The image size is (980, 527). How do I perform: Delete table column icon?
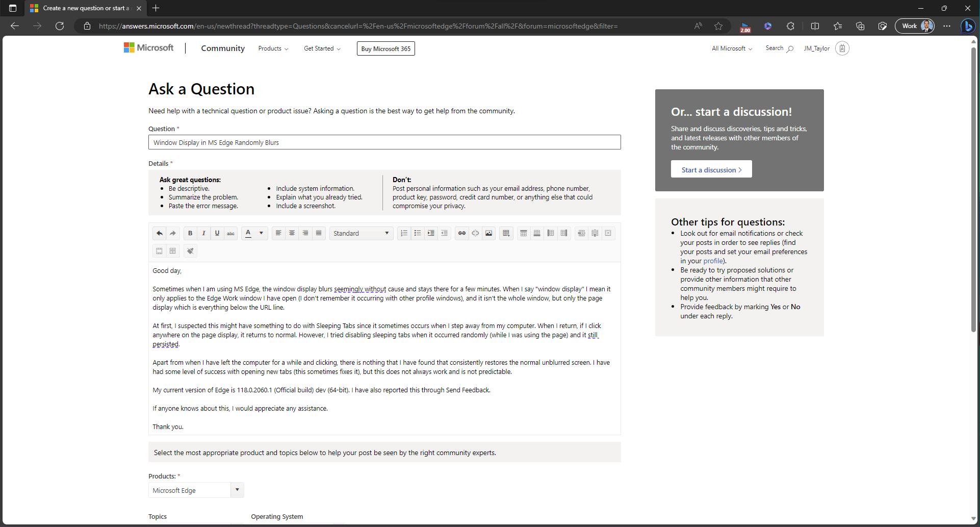click(x=595, y=233)
